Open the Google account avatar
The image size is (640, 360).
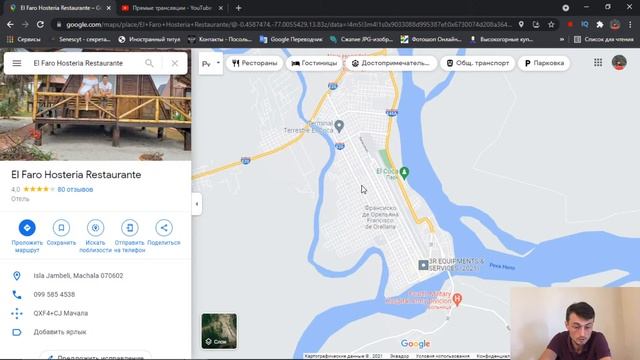click(619, 62)
